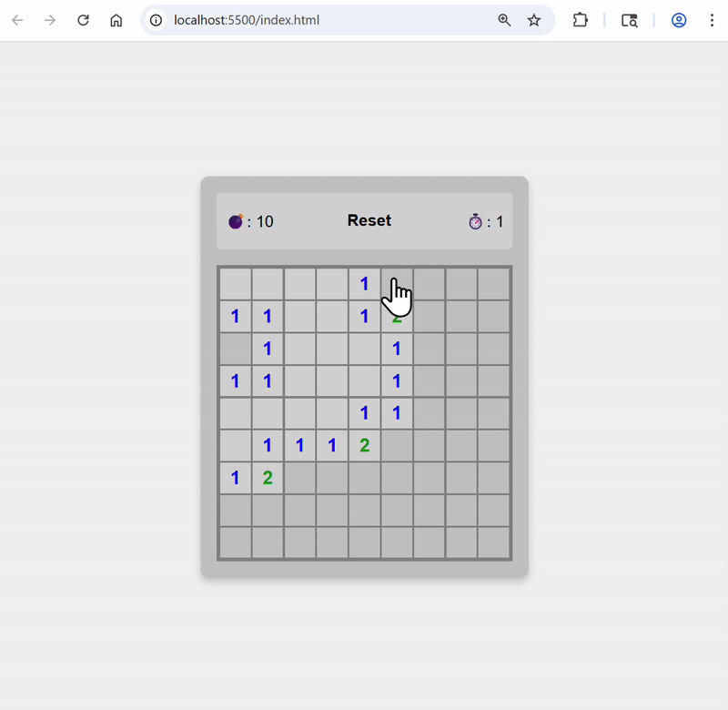Reveal an unrevealed cell in the bottom row
Screen dimensions: 728x710
click(364, 542)
